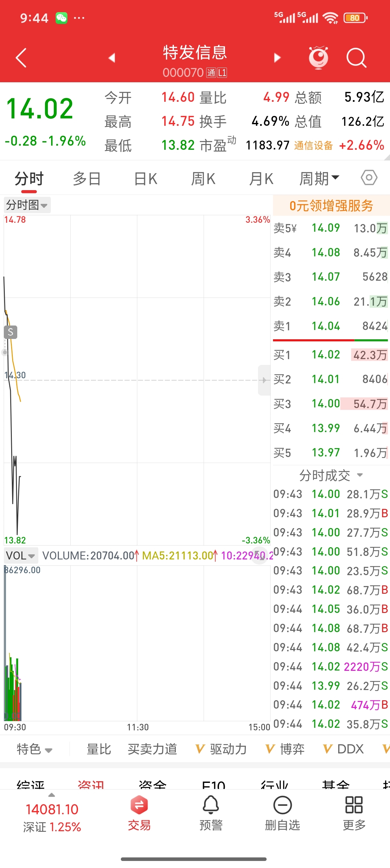Open the 特色 dropdown
The height and width of the screenshot is (868, 390).
pos(35,749)
